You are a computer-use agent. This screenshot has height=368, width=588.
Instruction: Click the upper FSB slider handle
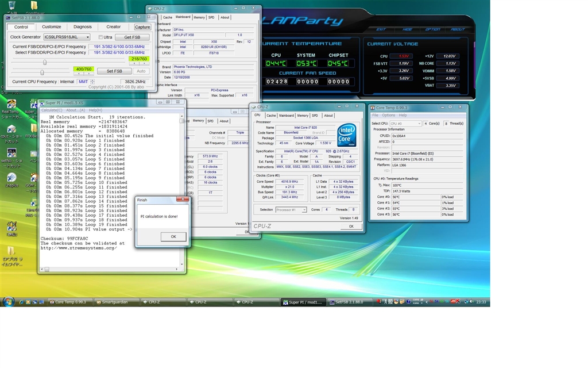pos(45,62)
